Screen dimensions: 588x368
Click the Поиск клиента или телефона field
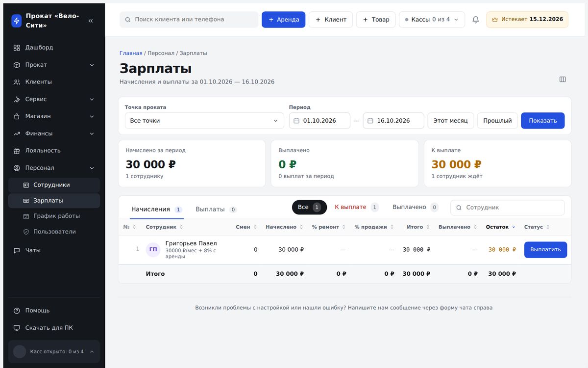[x=189, y=20]
